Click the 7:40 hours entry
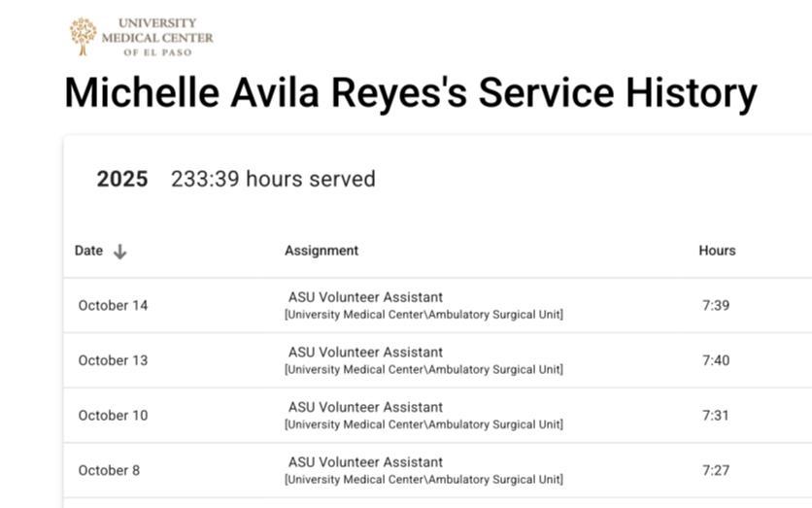Screen dimensions: 812x508 click(x=716, y=360)
